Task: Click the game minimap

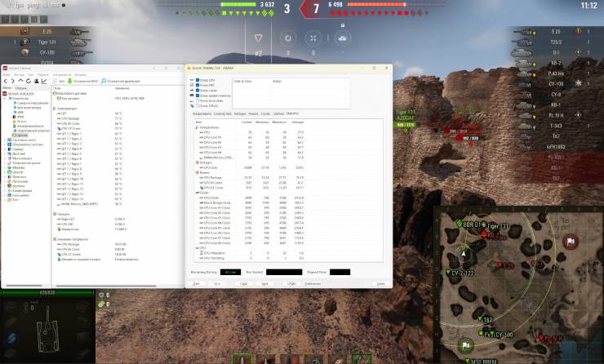Action: 518,286
